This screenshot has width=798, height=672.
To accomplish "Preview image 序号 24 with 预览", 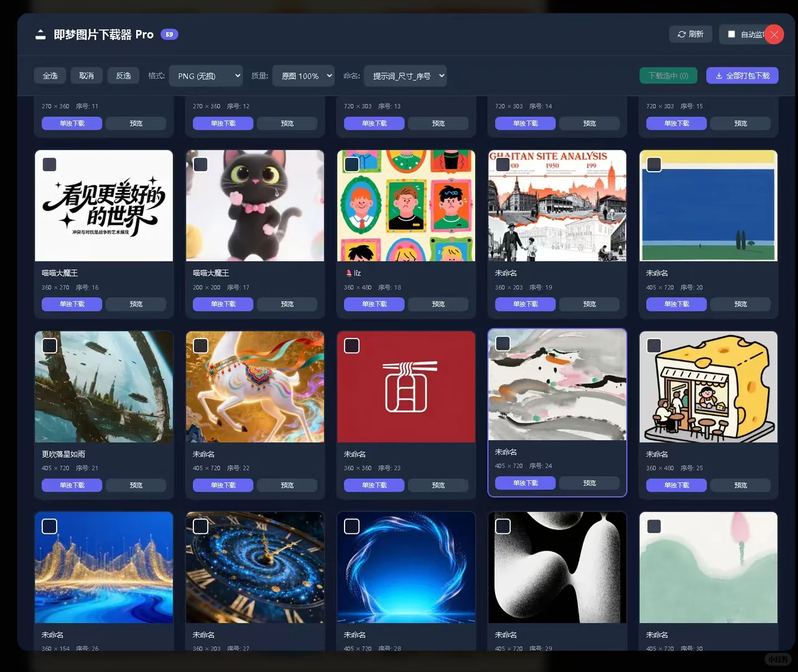I will point(590,483).
